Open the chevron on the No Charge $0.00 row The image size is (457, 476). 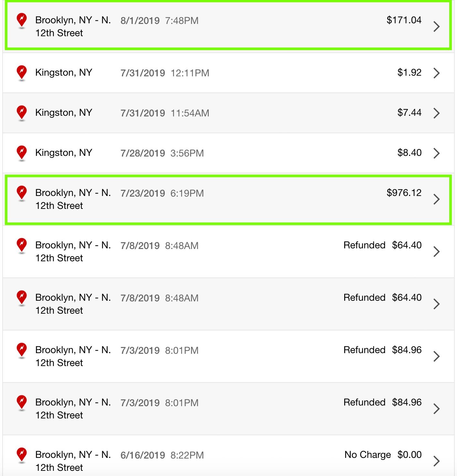pyautogui.click(x=436, y=461)
